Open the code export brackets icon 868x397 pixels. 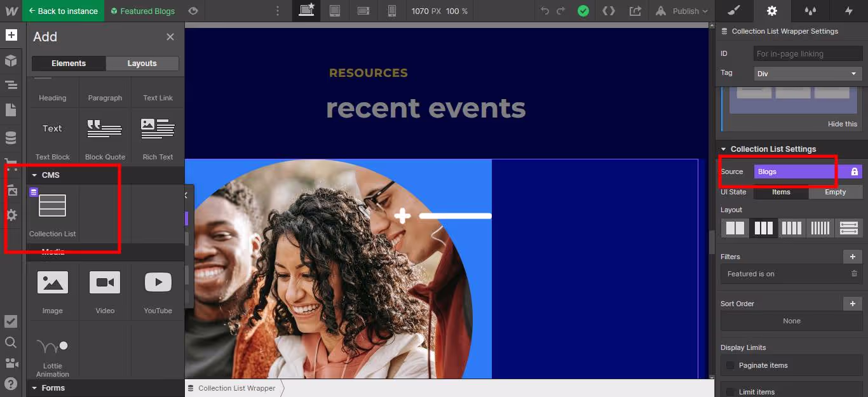click(608, 11)
